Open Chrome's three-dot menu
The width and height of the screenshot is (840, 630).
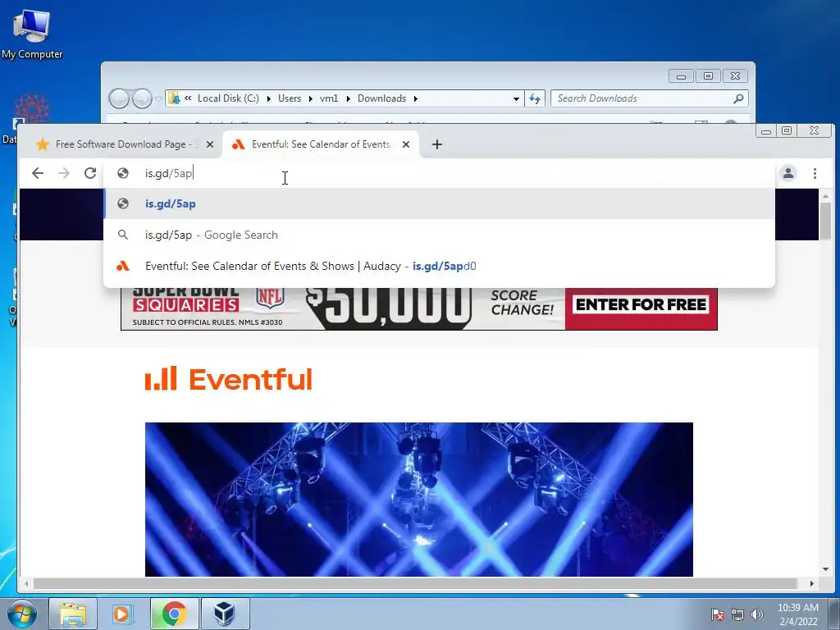[815, 173]
